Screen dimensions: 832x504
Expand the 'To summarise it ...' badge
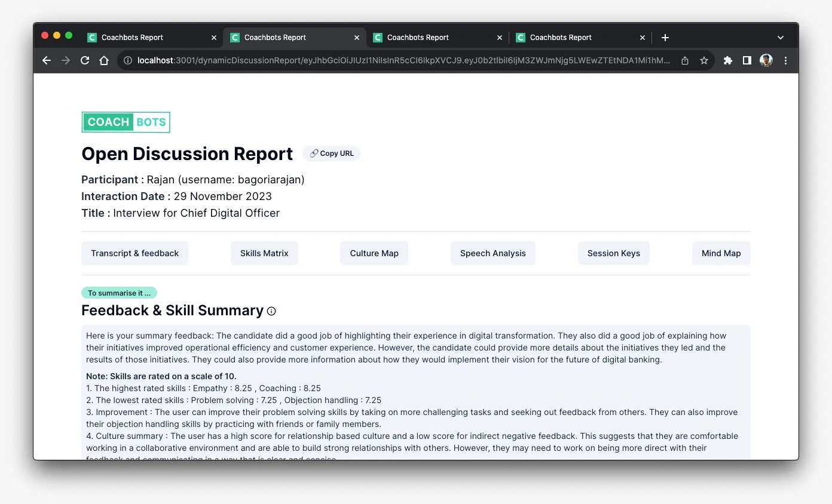tap(119, 293)
